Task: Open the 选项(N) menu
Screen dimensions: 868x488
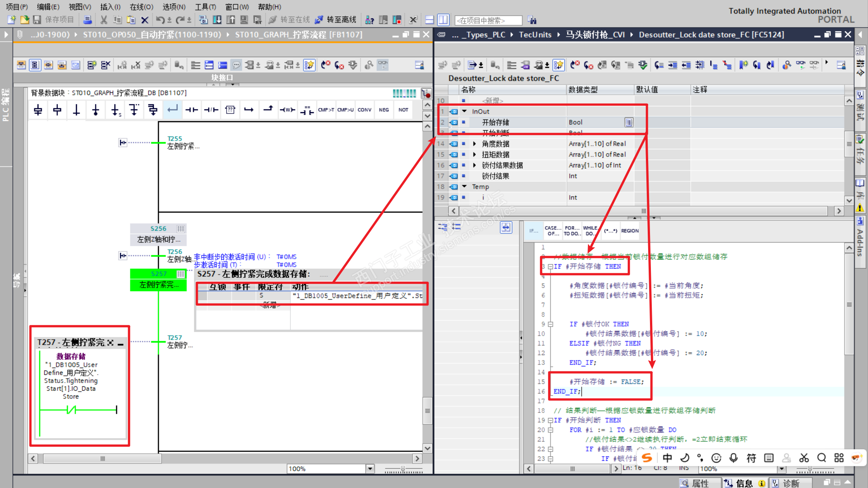Action: tap(174, 7)
